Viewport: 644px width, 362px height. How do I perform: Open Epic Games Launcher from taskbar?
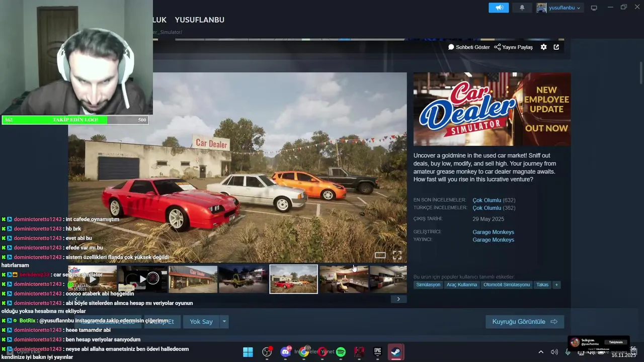pyautogui.click(x=377, y=352)
